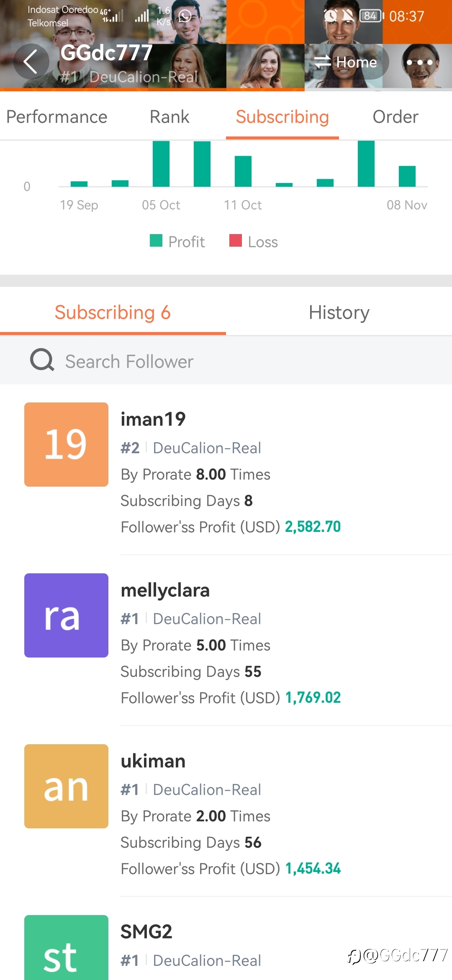Image resolution: width=452 pixels, height=980 pixels.
Task: Open iman19's orange avatar
Action: (x=66, y=444)
